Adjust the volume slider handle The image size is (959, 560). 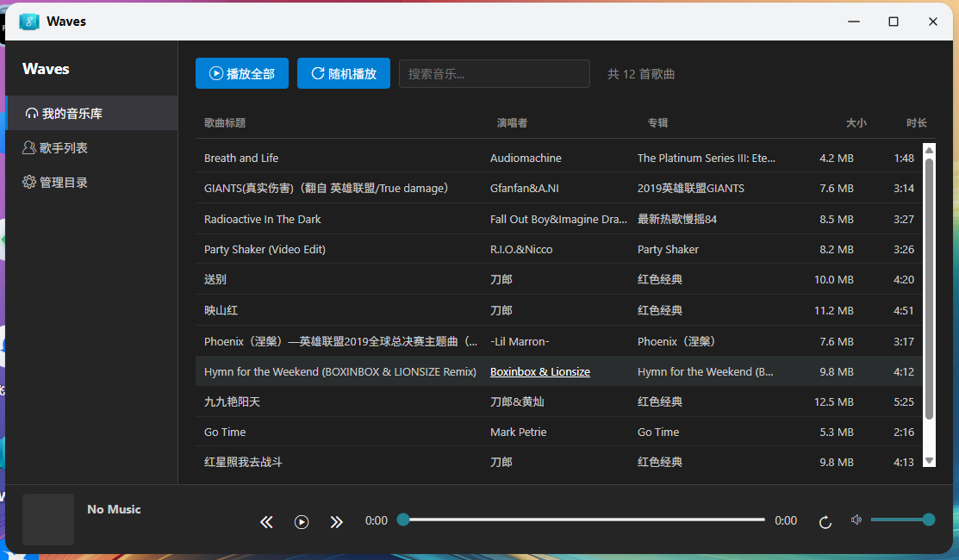[x=928, y=520]
